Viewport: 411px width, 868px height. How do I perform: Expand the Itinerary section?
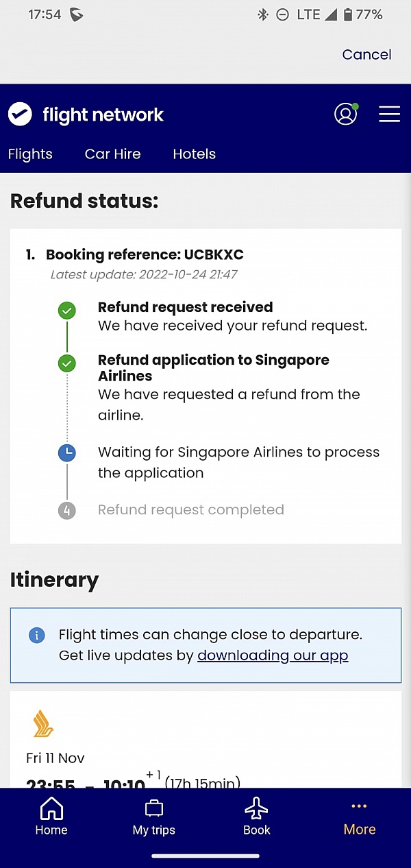point(54,580)
